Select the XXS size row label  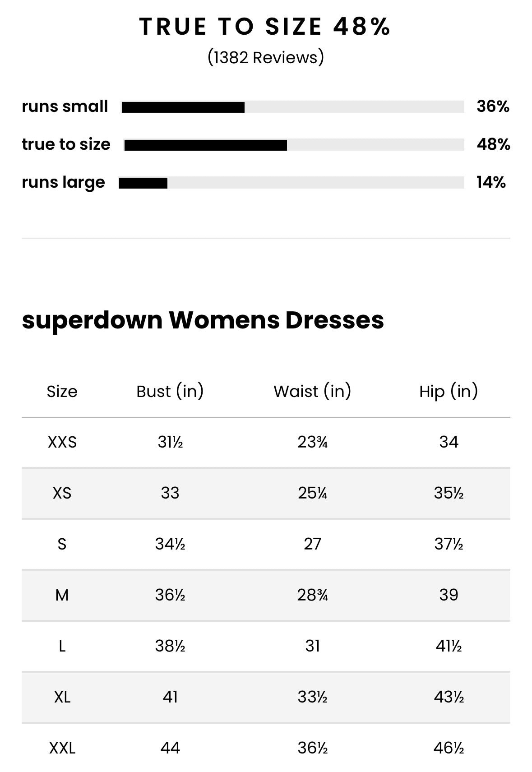coord(62,442)
